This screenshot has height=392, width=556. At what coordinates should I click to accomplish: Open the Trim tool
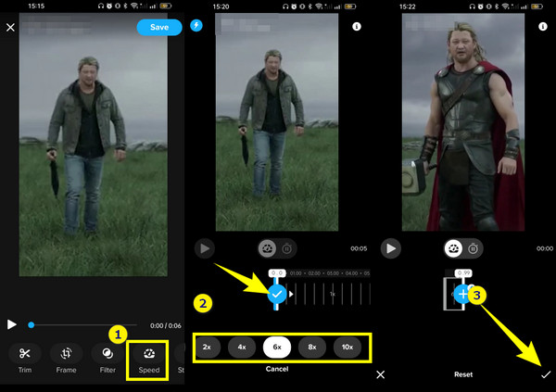click(25, 359)
